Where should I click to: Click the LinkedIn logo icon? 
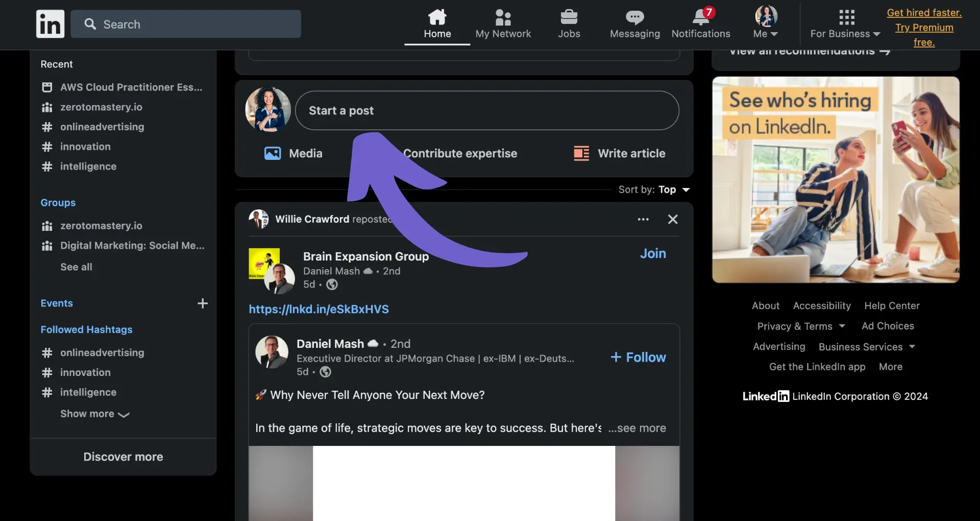click(x=50, y=24)
